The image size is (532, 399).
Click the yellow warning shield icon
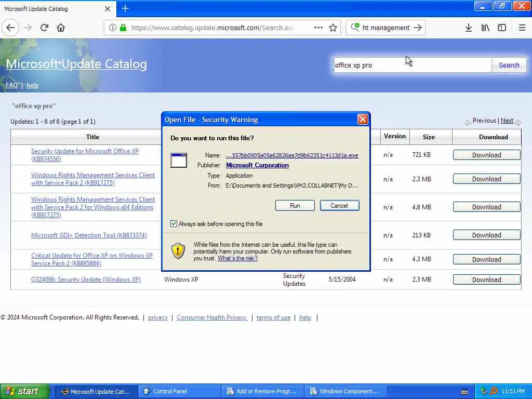tap(178, 251)
